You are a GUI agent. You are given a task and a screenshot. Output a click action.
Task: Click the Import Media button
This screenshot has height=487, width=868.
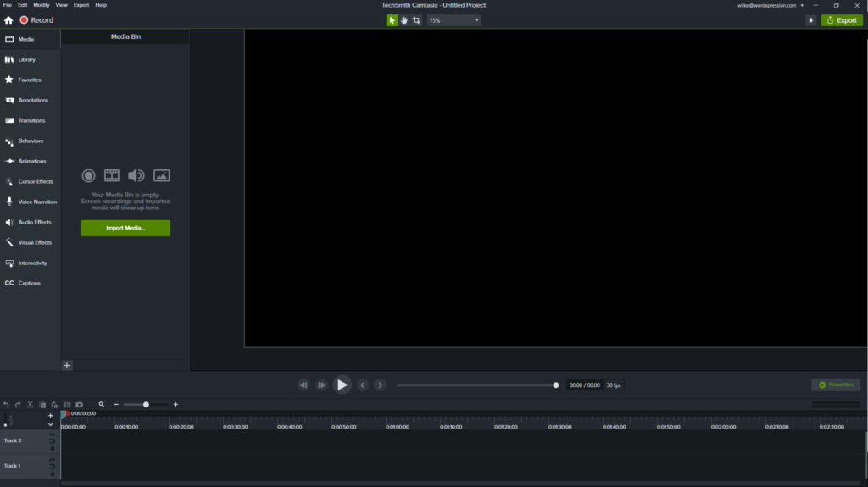click(125, 228)
